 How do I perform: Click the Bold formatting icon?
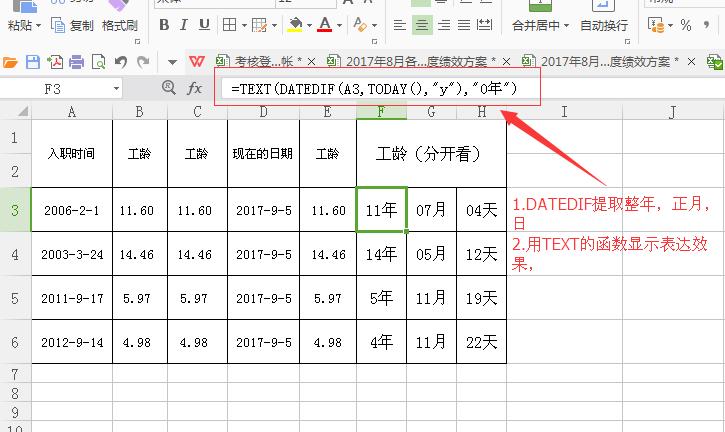164,25
